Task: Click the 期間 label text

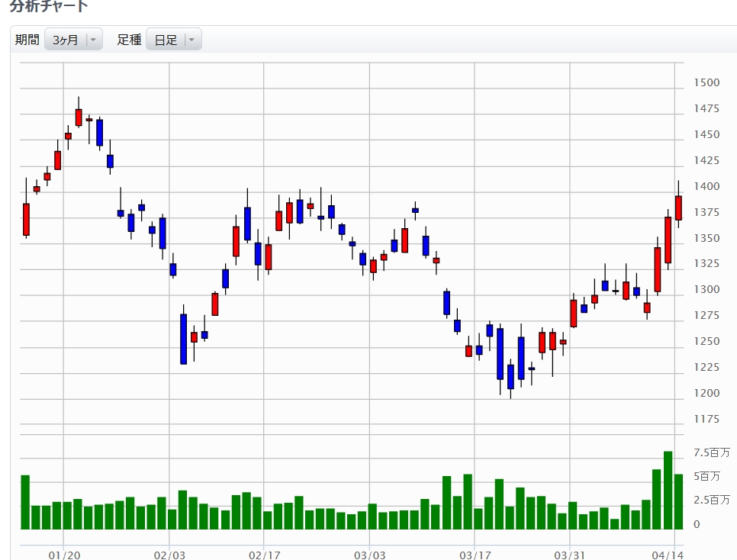Action: tap(27, 40)
